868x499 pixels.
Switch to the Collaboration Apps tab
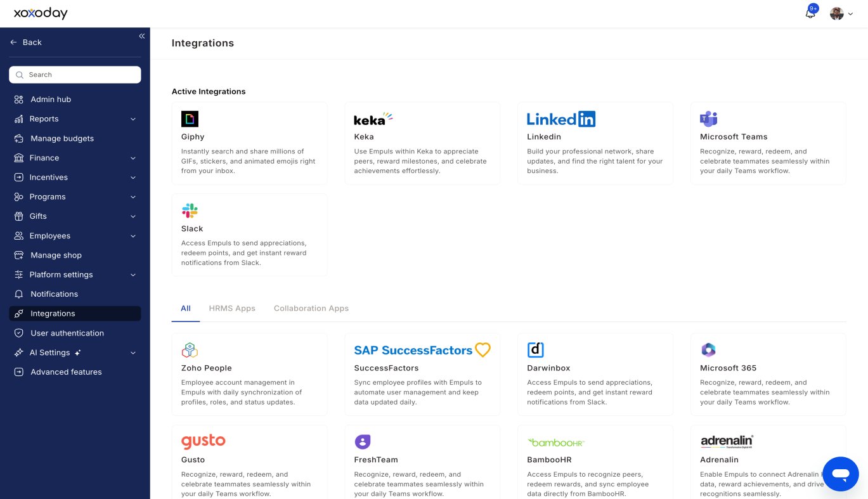[x=311, y=308]
